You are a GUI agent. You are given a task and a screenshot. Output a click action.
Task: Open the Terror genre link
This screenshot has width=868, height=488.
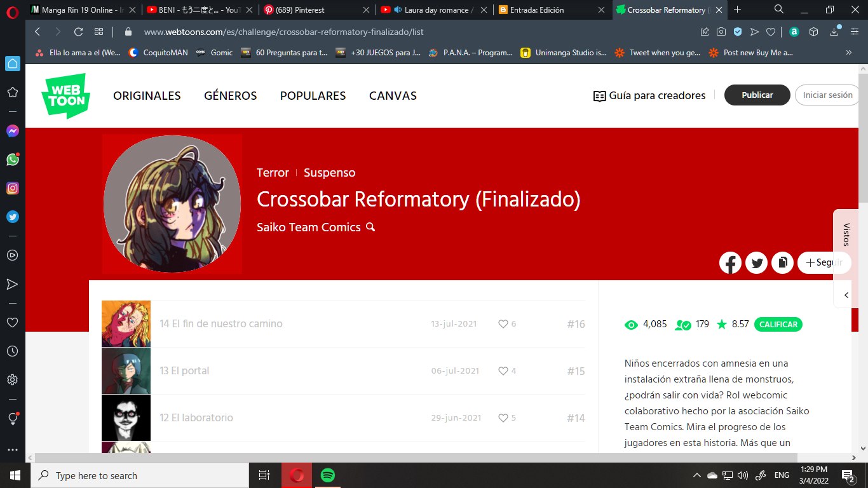tap(273, 173)
